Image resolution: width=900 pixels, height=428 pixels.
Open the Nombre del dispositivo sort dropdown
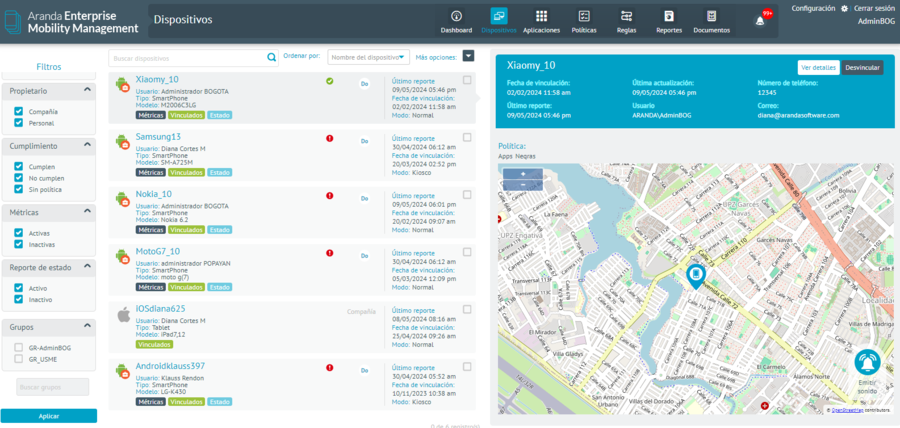368,57
